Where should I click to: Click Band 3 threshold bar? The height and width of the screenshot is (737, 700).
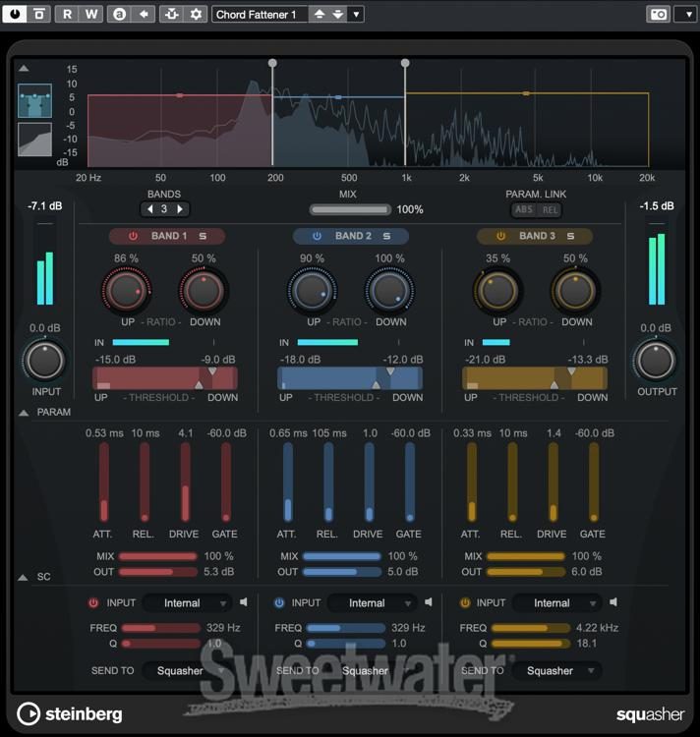535,378
